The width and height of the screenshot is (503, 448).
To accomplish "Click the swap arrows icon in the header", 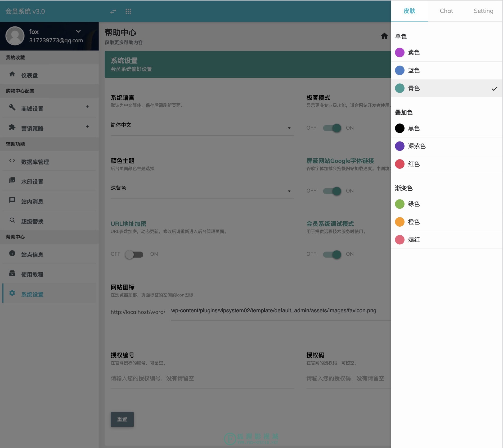I will [x=113, y=11].
